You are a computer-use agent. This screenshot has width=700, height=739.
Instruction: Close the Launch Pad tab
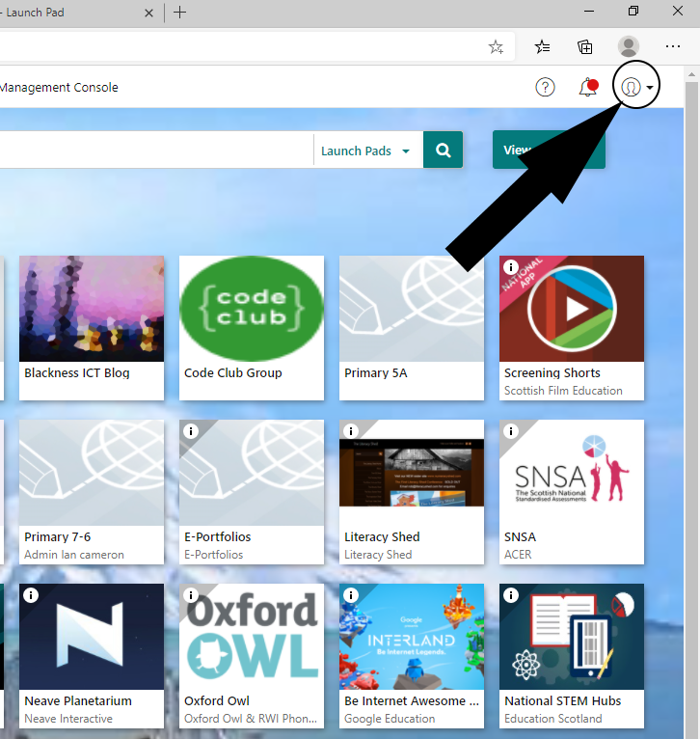click(148, 13)
